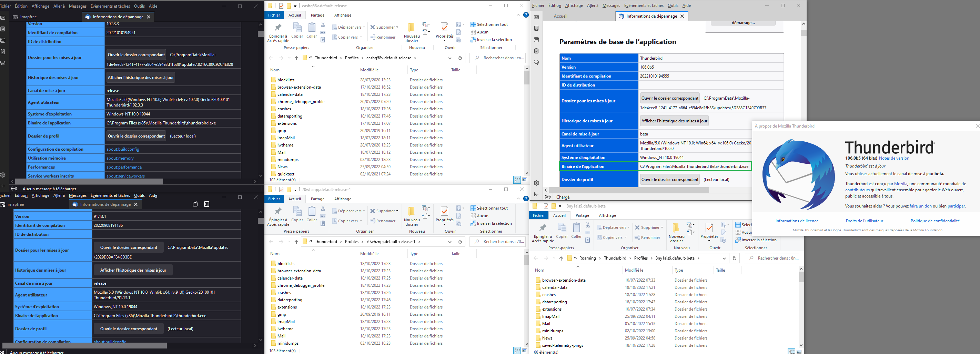
Task: Open settings gear in Thunderbird 102.3.3 sidebar
Action: coord(3,175)
